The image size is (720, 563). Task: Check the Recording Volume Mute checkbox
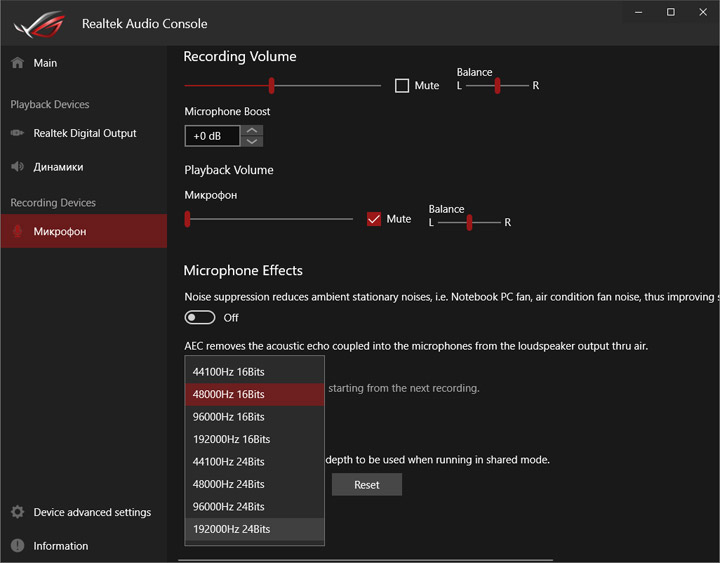click(x=402, y=86)
